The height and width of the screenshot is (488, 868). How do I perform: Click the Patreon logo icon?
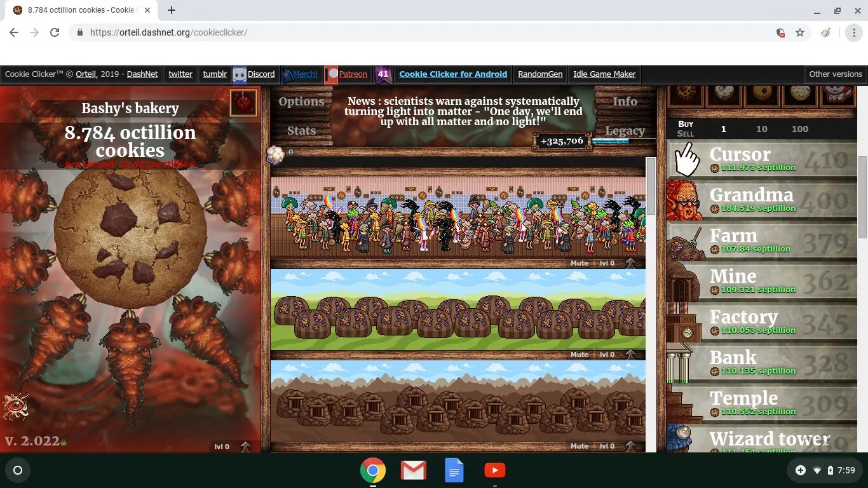pos(332,74)
